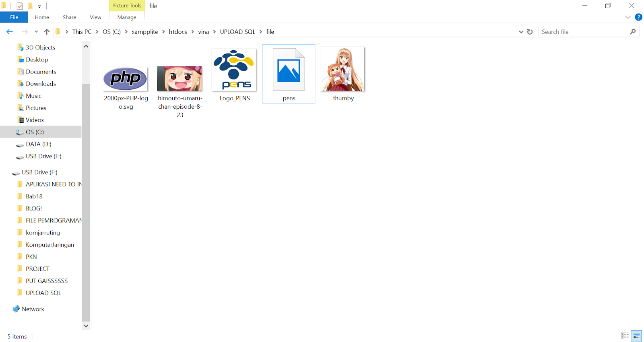Select the top-level USB Drive (F:) node

39,172
